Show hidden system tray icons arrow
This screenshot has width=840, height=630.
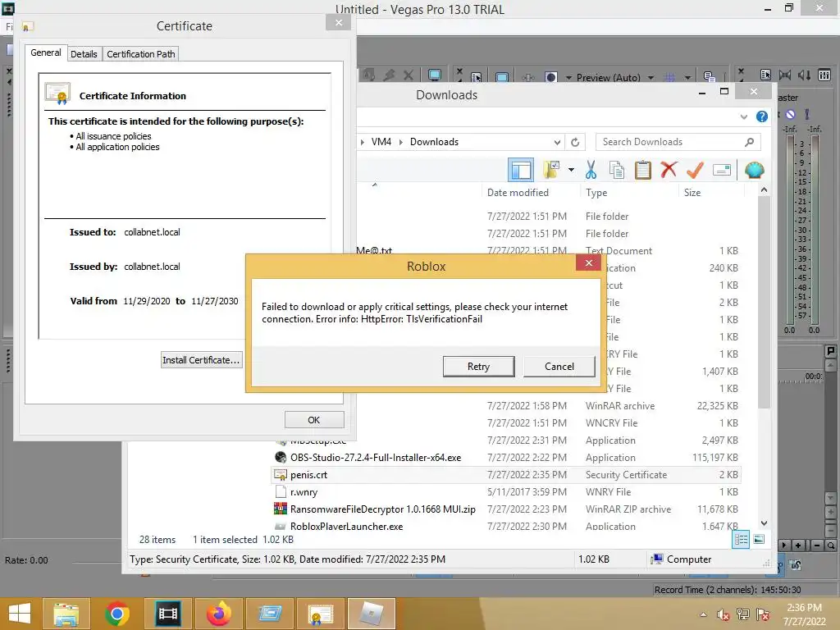(703, 614)
